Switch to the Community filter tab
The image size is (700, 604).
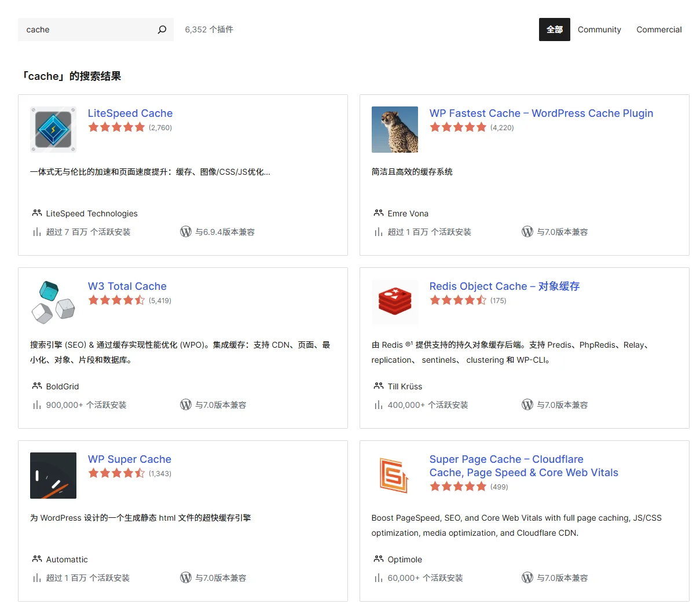pos(599,30)
